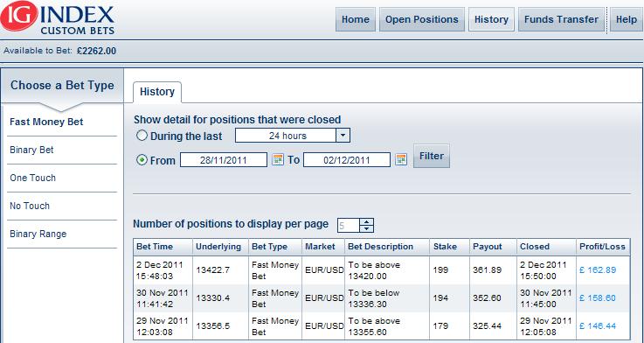644x343 pixels.
Task: Click the Available to Bet £2262.00 amount
Action: (x=96, y=51)
